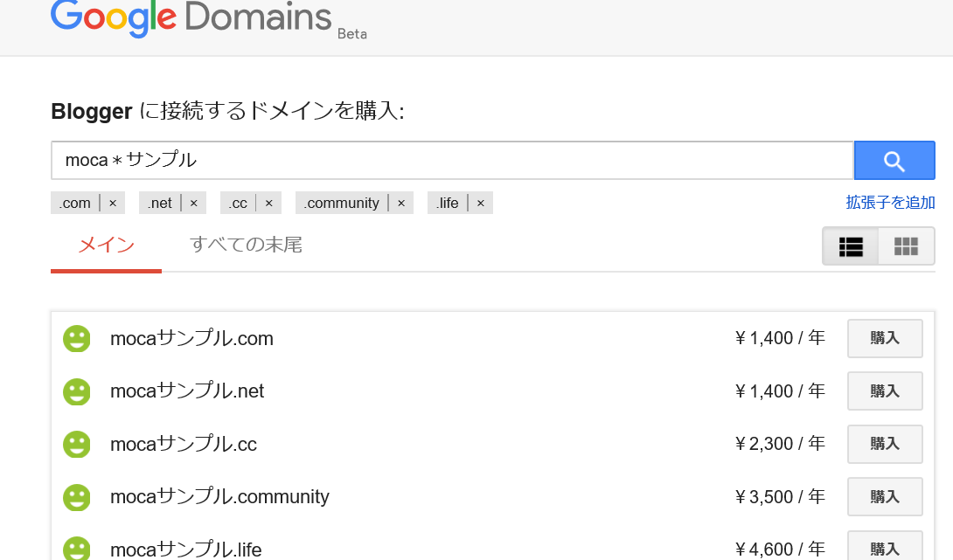The height and width of the screenshot is (560, 953).
Task: Remove the .life extension filter
Action: pos(480,203)
